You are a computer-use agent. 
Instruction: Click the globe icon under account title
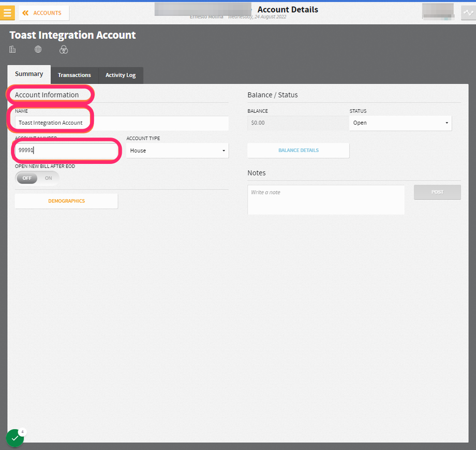pos(38,49)
